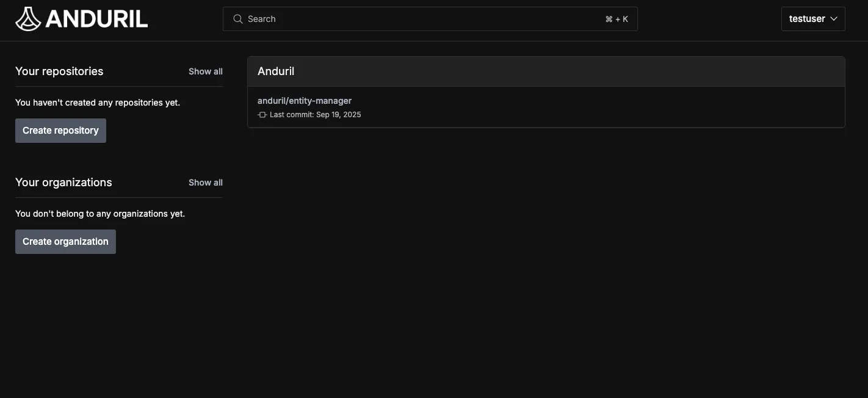Click the Your repositories heading
The height and width of the screenshot is (398, 868).
[59, 71]
